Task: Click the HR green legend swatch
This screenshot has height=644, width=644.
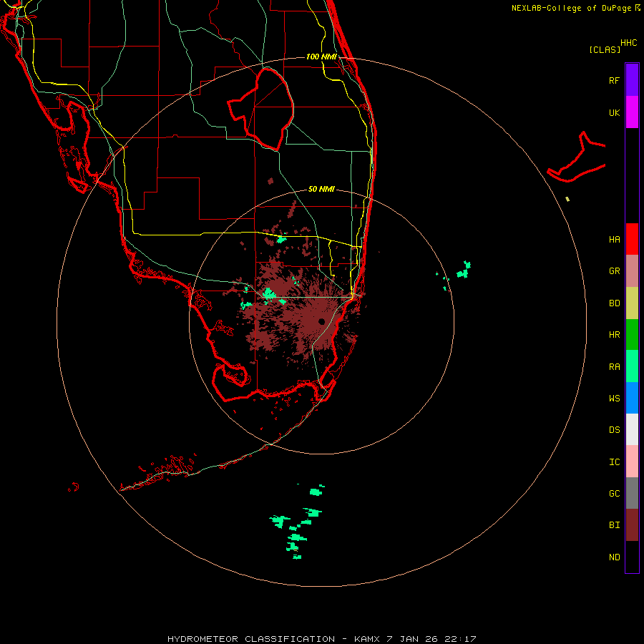Action: tap(632, 335)
